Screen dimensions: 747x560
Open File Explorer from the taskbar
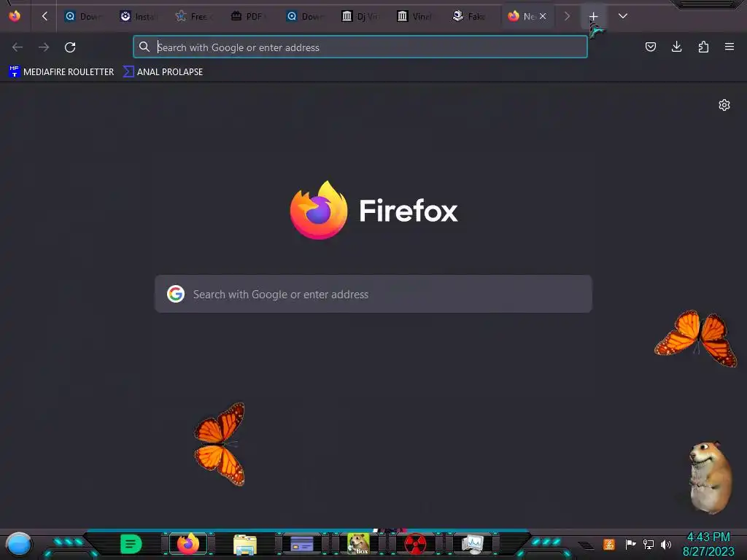click(x=245, y=544)
